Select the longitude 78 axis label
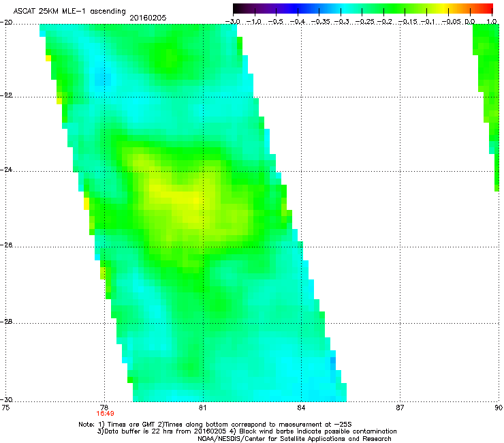The width and height of the screenshot is (504, 443). (x=104, y=408)
